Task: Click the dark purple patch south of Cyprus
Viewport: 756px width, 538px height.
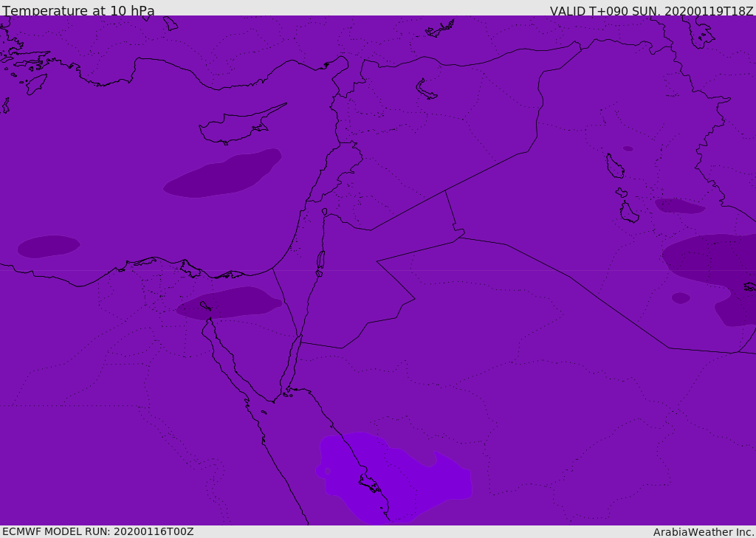Action: click(x=223, y=173)
